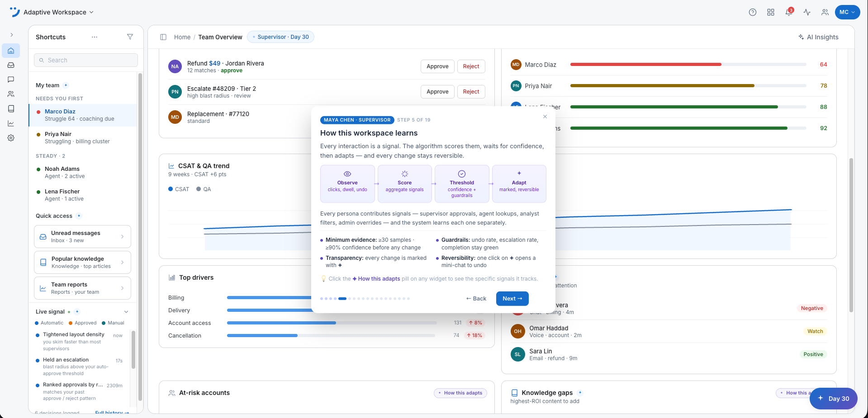868x418 pixels.
Task: Open the MC user account menu
Action: pos(847,12)
